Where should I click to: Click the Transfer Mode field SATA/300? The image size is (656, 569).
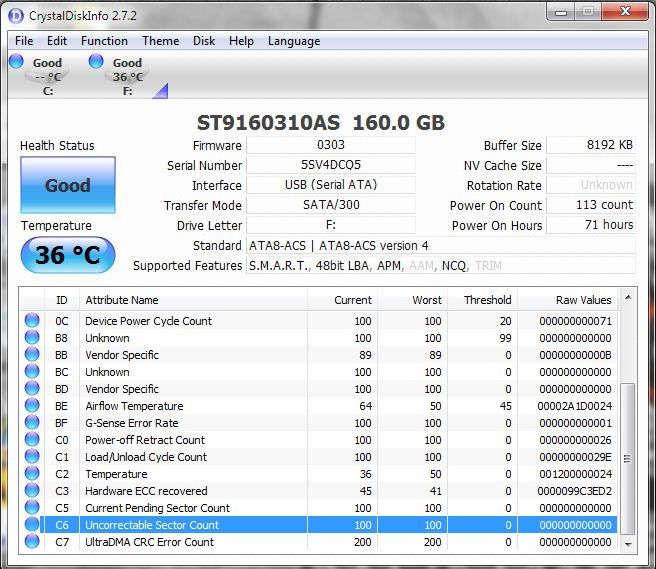(331, 205)
